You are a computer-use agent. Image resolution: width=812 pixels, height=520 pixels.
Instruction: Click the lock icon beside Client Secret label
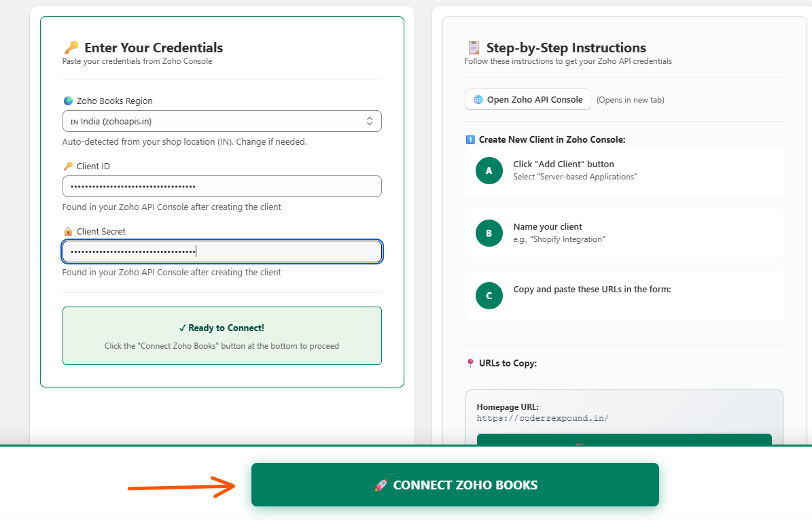click(x=68, y=231)
